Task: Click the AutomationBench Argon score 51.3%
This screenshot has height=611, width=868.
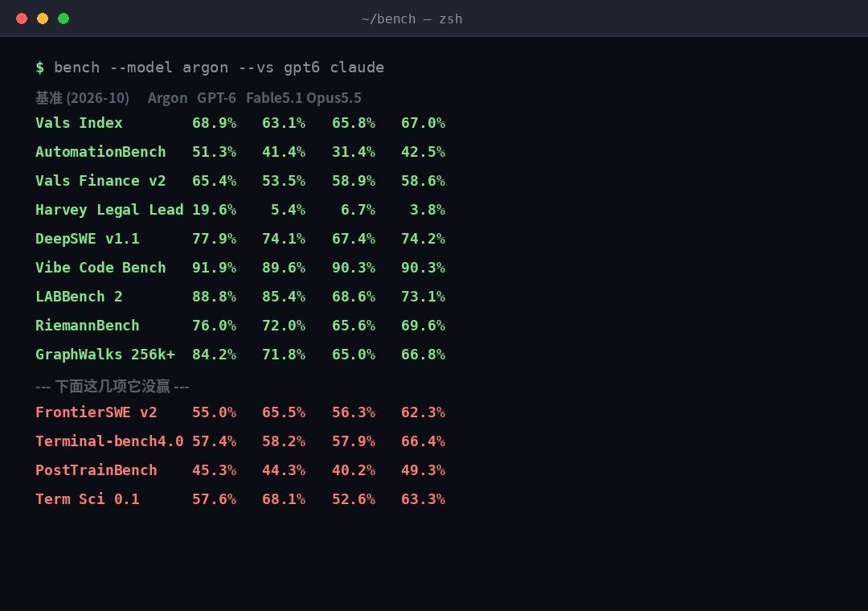Action: coord(214,152)
